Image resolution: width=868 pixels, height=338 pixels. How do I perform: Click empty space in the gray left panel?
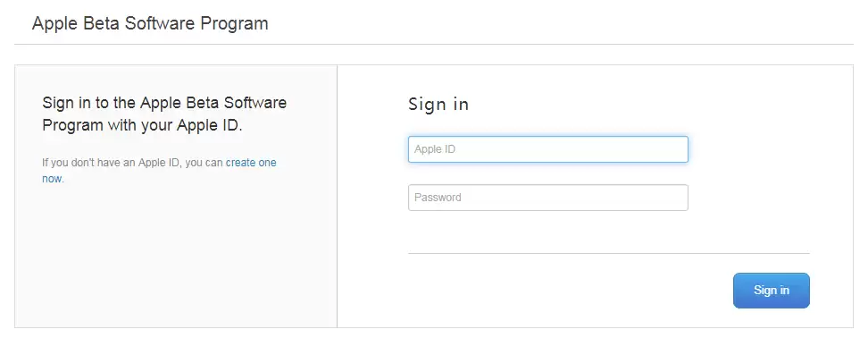click(x=176, y=255)
